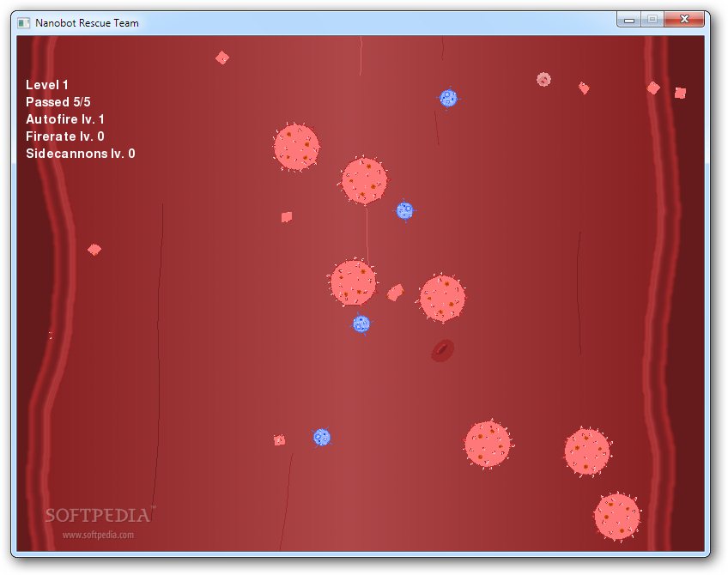
Task: Shoot the large pink cell in bottom-right corner
Action: (617, 517)
